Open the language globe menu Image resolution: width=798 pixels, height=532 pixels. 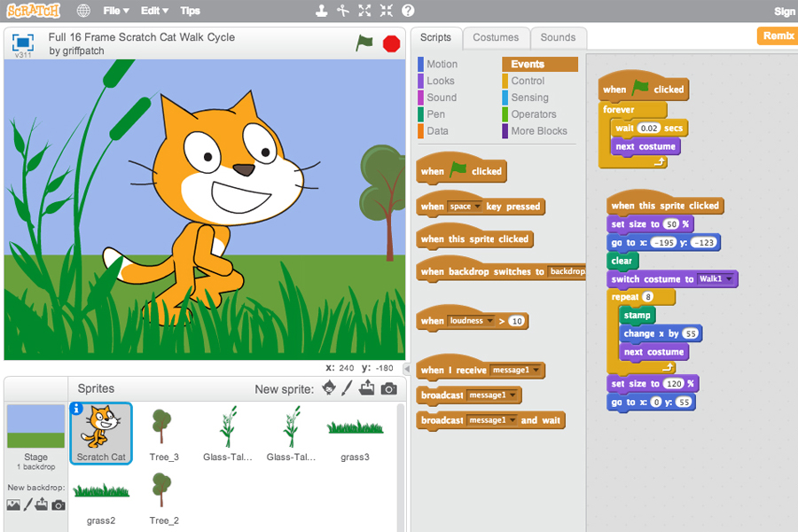click(x=83, y=11)
